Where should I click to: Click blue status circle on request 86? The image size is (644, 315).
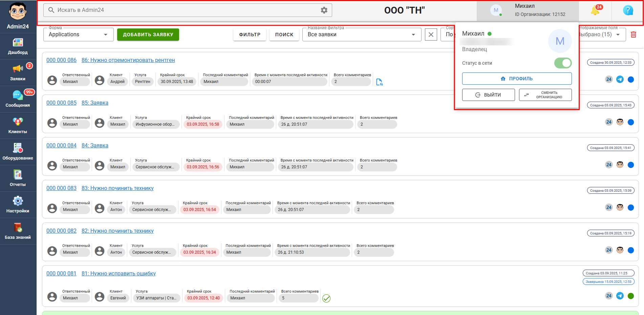[631, 80]
